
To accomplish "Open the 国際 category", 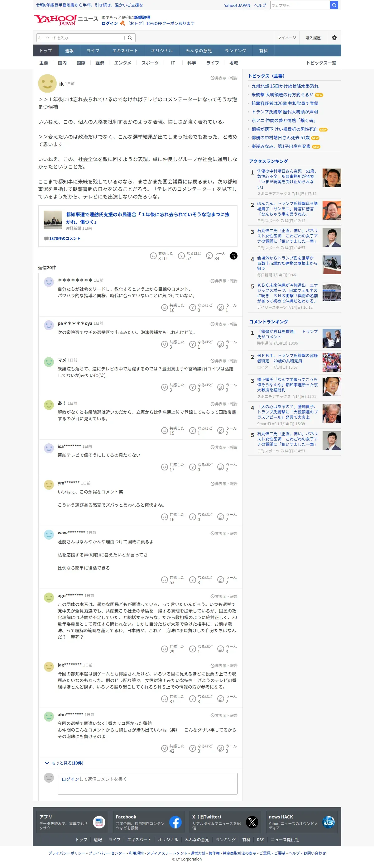I will (x=81, y=63).
